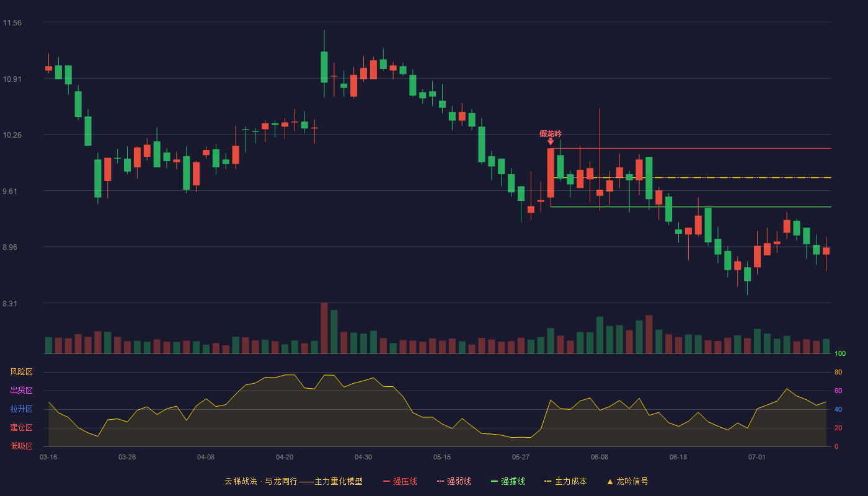Toggle the 强压线 legend item

tap(400, 481)
